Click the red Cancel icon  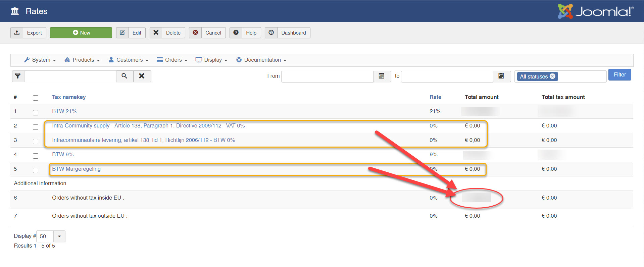point(195,33)
